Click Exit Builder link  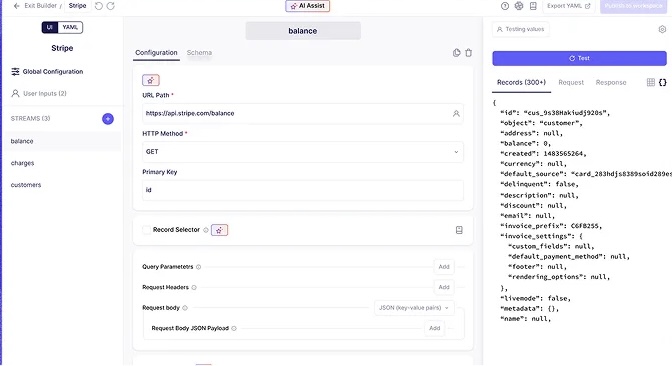(x=40, y=6)
